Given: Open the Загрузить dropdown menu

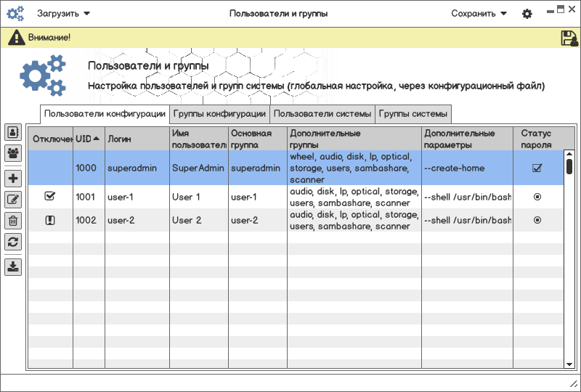Looking at the screenshot, I should pos(63,14).
